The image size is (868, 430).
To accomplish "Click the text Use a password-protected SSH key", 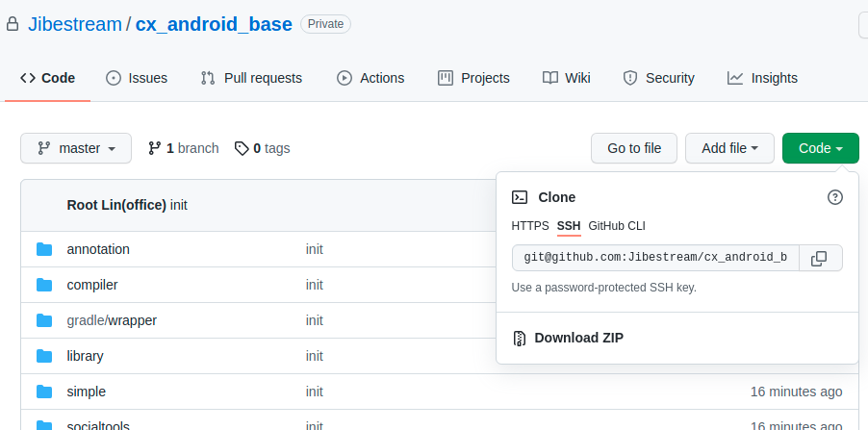I will coord(604,288).
